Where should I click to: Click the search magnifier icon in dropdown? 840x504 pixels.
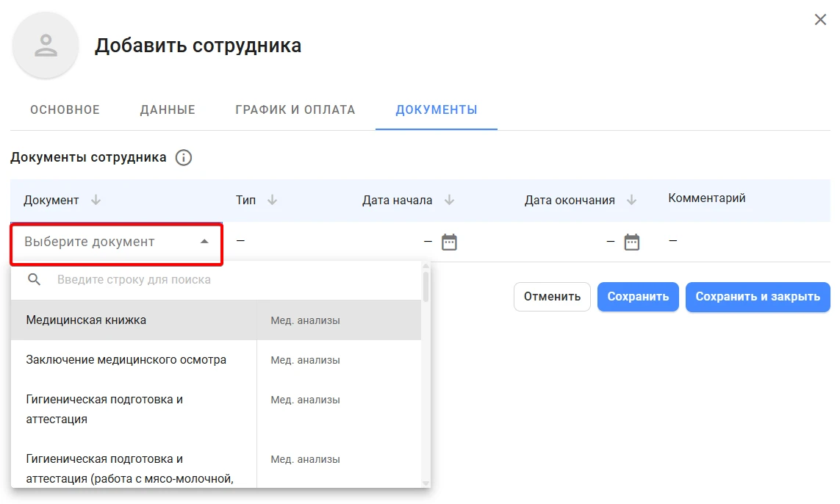[35, 280]
